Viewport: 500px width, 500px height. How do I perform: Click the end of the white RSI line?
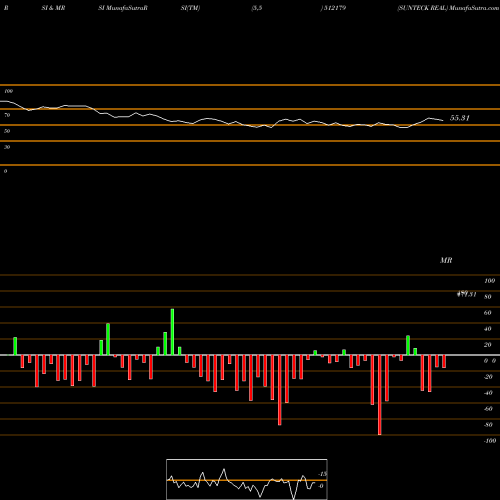[443, 120]
